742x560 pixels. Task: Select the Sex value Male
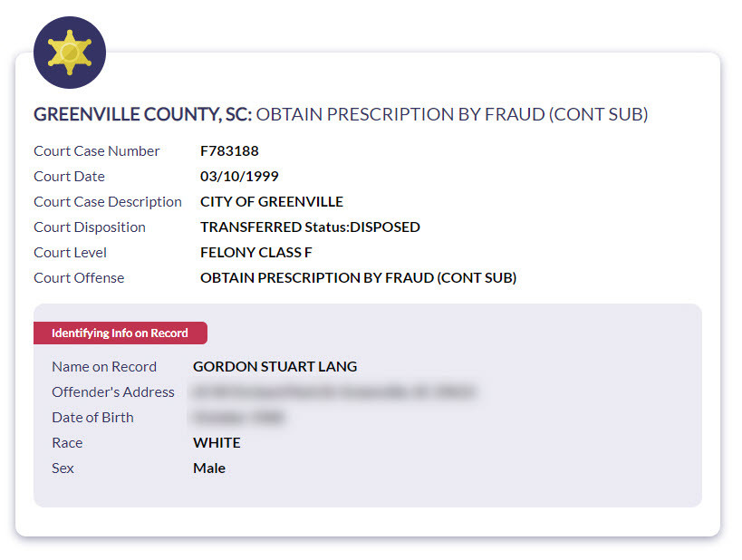[209, 468]
